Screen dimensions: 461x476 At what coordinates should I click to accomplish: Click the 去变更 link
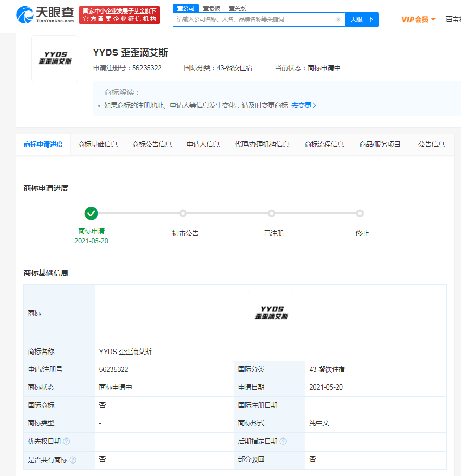pyautogui.click(x=304, y=105)
